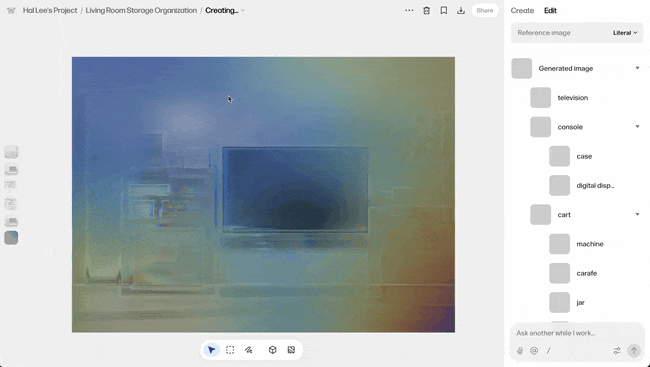Image resolution: width=650 pixels, height=367 pixels.
Task: Select the rectangular marquee selection tool
Action: (x=230, y=350)
